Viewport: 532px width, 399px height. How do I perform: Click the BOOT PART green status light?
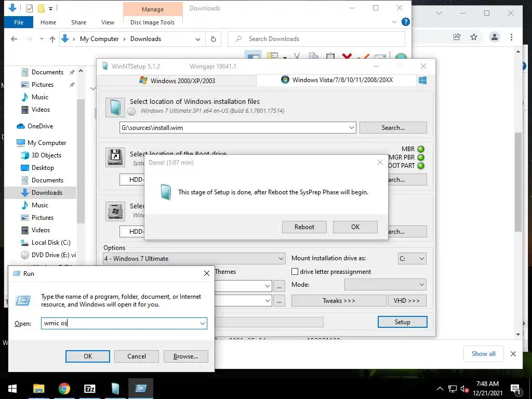(x=421, y=166)
